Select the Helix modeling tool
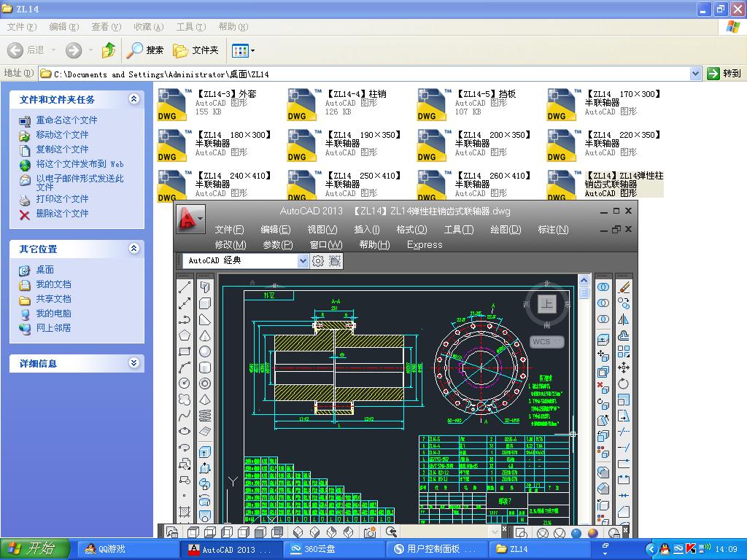This screenshot has width=747, height=560. pyautogui.click(x=205, y=416)
